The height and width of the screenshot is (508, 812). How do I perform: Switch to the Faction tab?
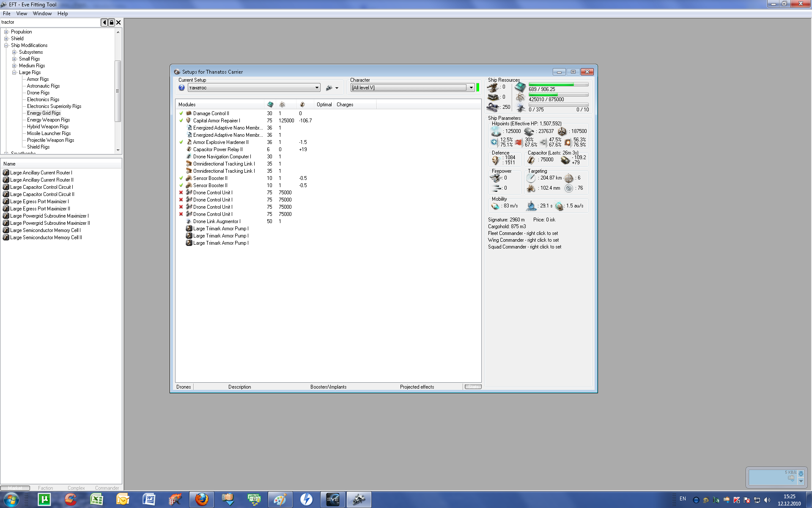click(x=46, y=488)
